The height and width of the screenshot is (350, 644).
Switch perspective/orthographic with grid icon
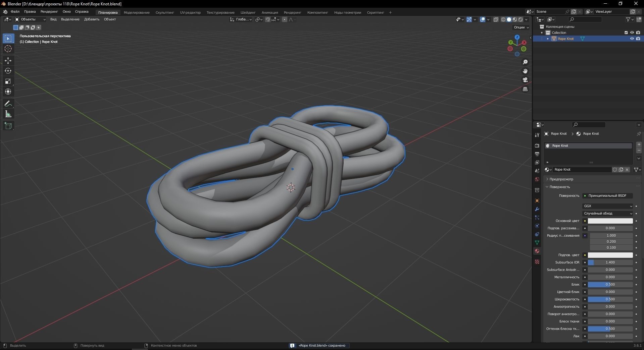point(525,89)
